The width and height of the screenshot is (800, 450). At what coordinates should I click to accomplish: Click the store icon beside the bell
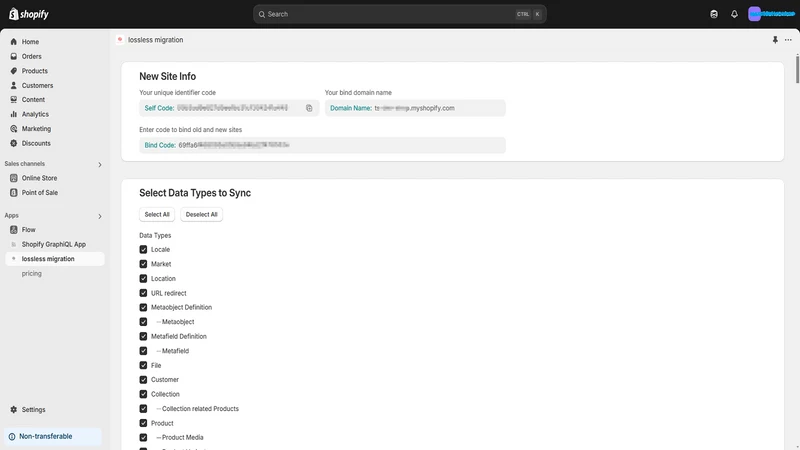tap(714, 14)
